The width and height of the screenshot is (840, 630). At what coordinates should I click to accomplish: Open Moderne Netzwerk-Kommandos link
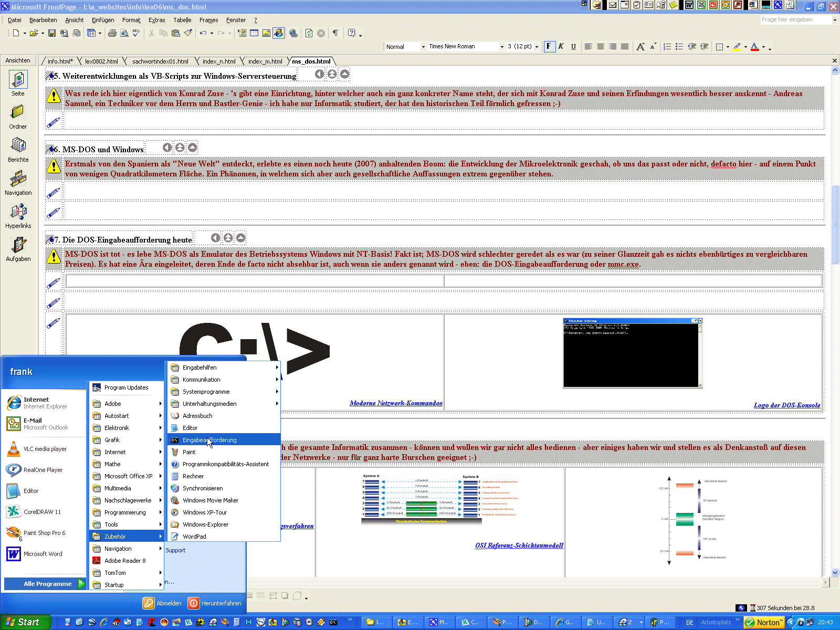396,403
